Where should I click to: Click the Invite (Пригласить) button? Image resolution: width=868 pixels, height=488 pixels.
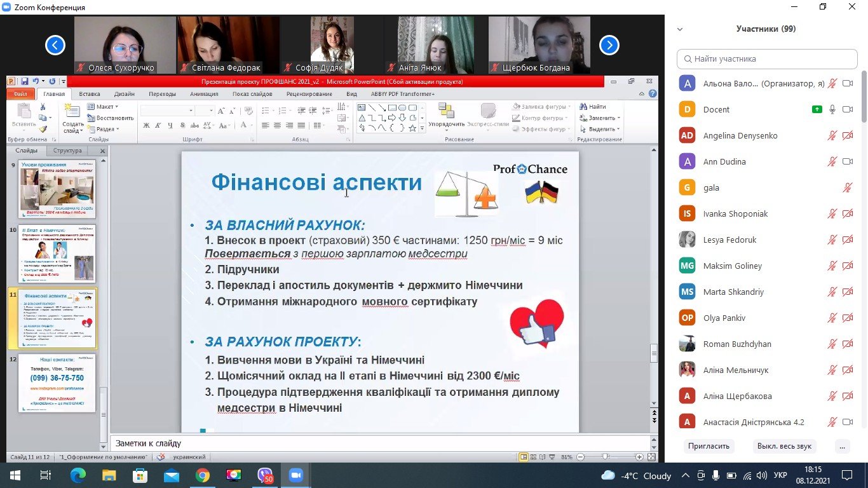click(x=709, y=446)
